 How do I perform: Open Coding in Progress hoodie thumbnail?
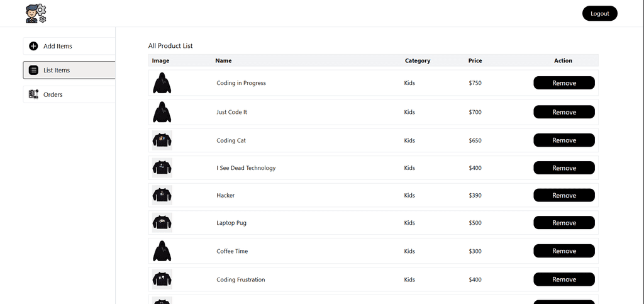click(162, 83)
